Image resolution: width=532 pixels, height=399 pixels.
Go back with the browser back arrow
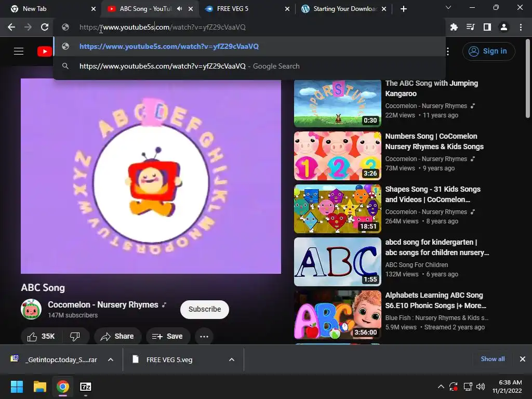[11, 27]
